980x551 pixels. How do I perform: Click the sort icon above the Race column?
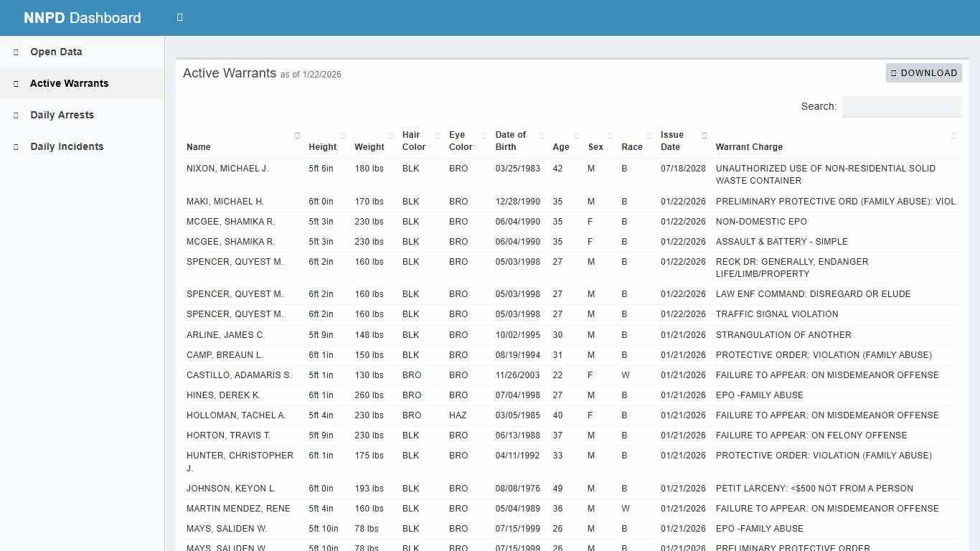pos(649,134)
